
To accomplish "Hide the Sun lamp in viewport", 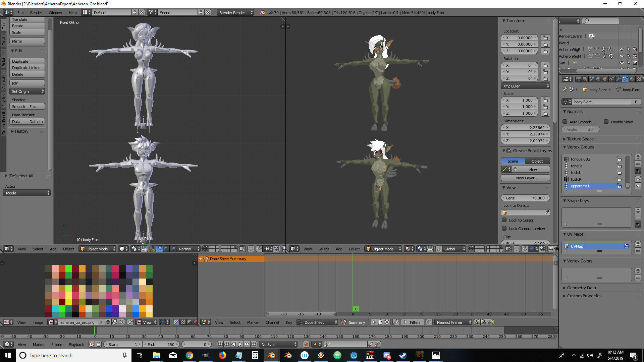I will point(622,63).
